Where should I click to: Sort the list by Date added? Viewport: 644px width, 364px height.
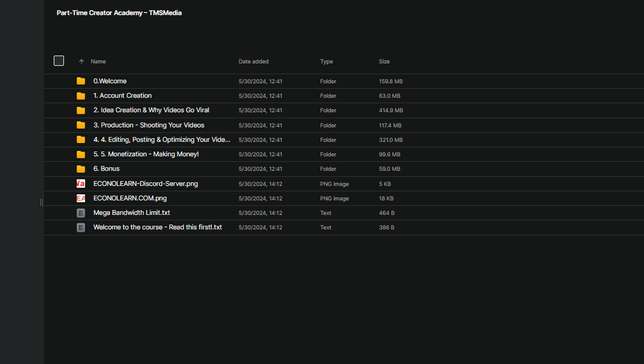[253, 62]
